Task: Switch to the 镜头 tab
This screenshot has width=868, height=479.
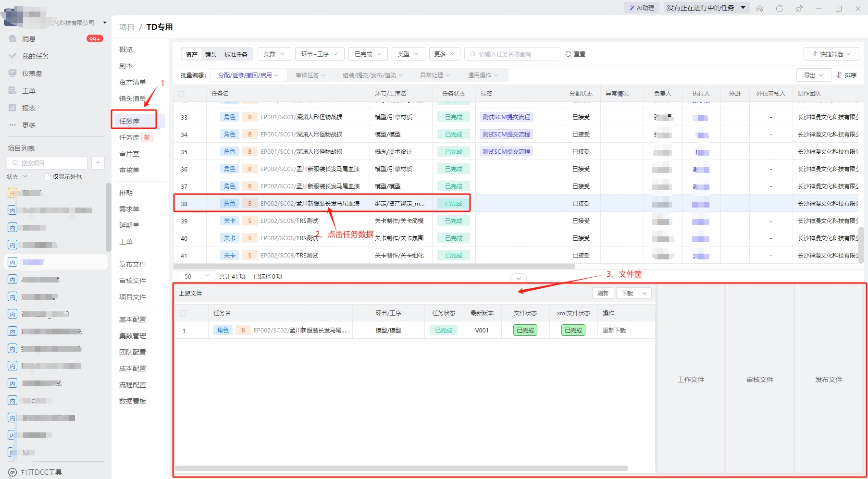Action: point(211,54)
